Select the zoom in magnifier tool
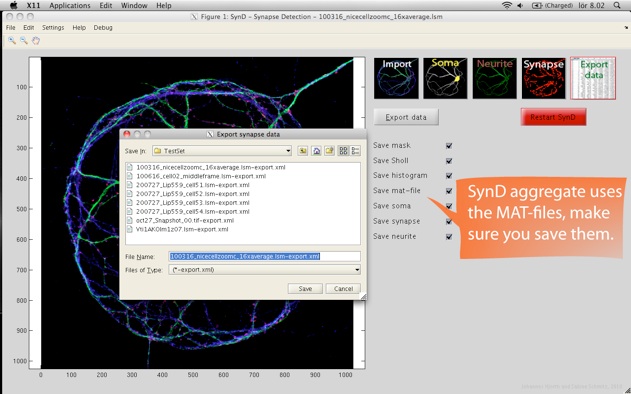This screenshot has height=394, width=631. pos(12,41)
